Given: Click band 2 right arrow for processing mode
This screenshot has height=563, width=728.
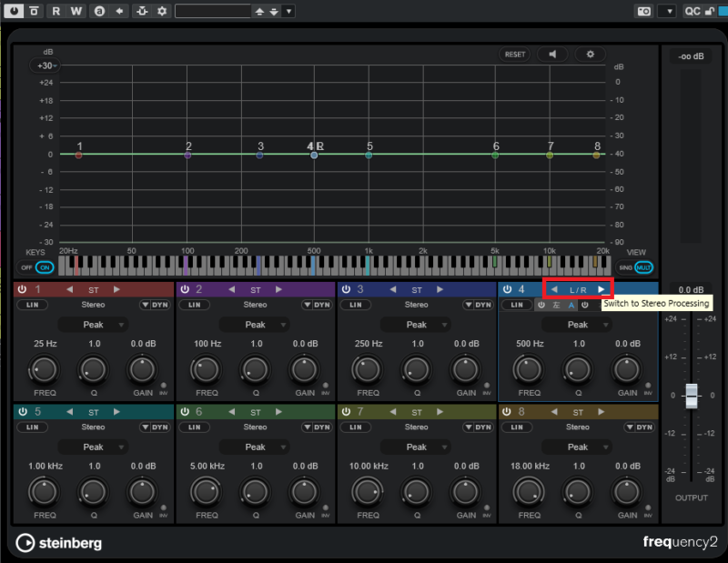Looking at the screenshot, I should pyautogui.click(x=278, y=289).
